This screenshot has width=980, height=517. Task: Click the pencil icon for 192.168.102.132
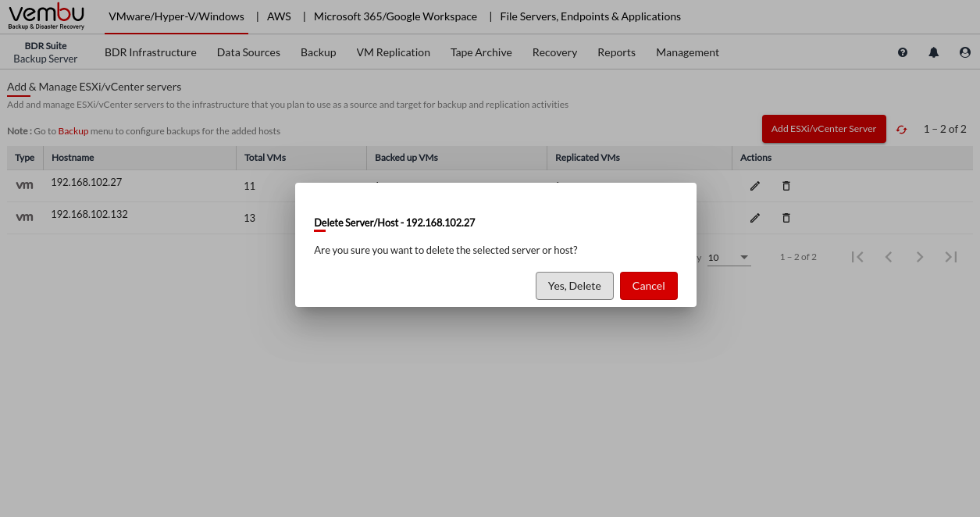(x=754, y=218)
